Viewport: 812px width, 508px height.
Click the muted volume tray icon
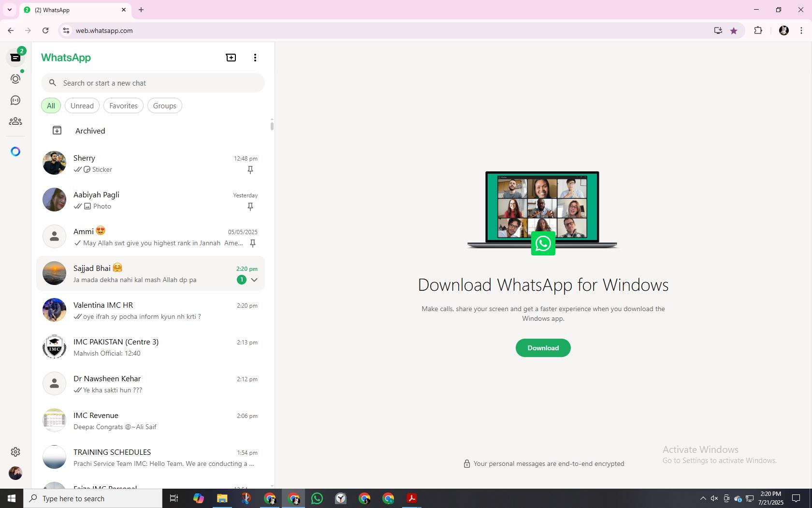click(714, 498)
